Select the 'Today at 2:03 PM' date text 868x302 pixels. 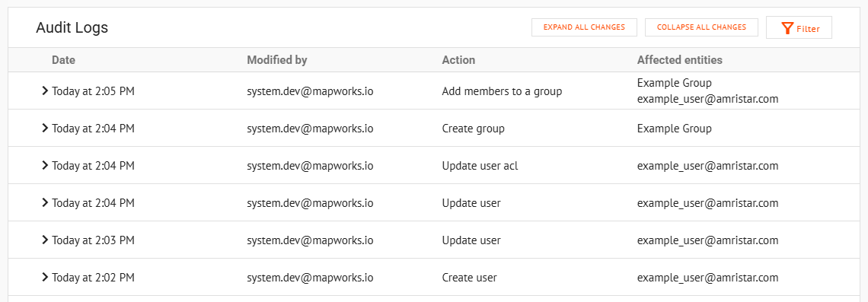93,240
